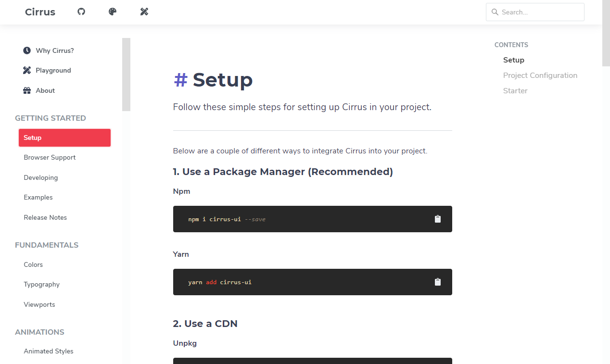Screen dimensions: 610x364
Task: Open the Colors fundamentals page
Action: tap(33, 264)
